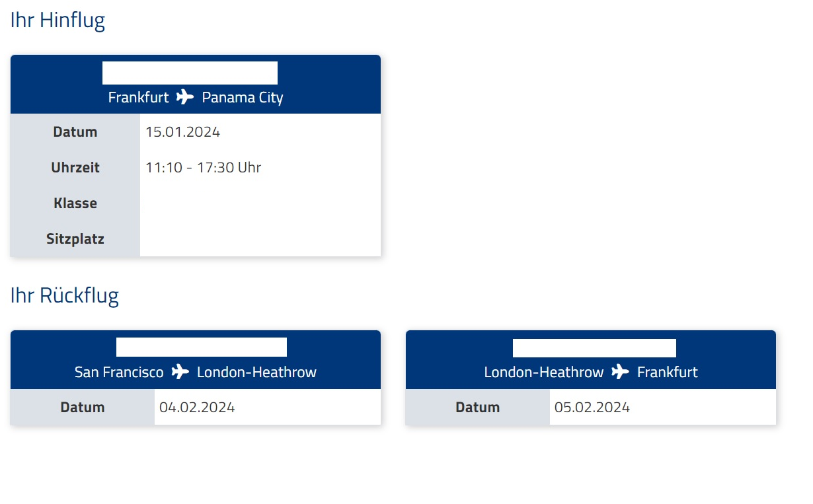Click the Klasse row label
Image resolution: width=813 pixels, height=504 pixels.
click(x=75, y=203)
